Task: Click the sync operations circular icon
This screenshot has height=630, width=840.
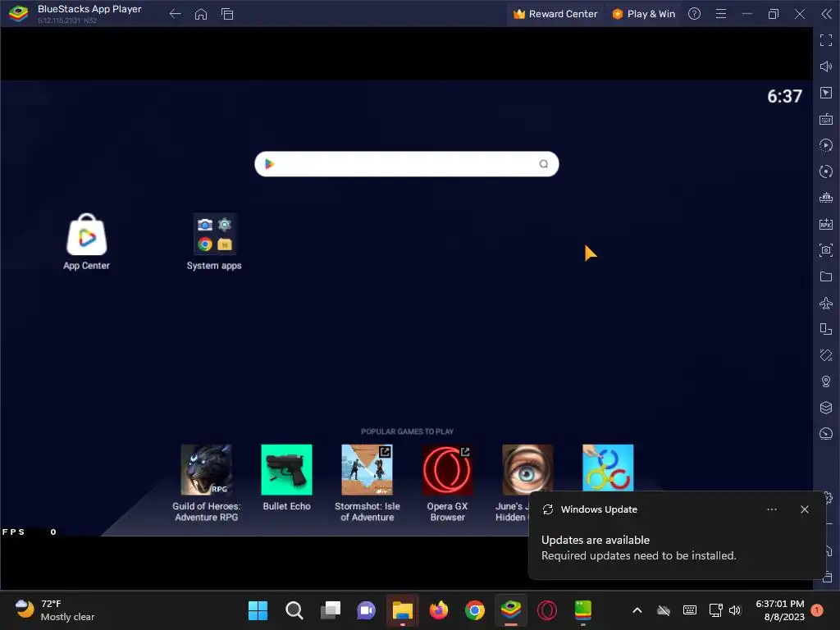Action: coord(826,171)
